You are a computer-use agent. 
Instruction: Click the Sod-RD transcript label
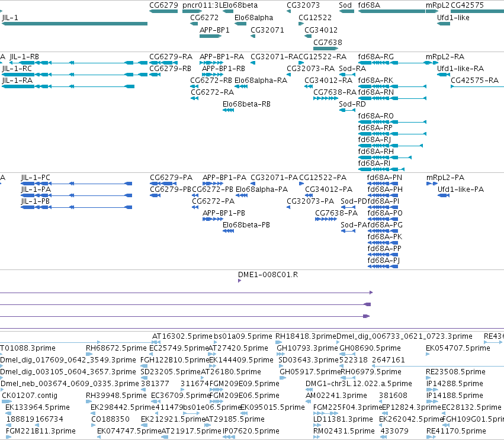pos(352,104)
